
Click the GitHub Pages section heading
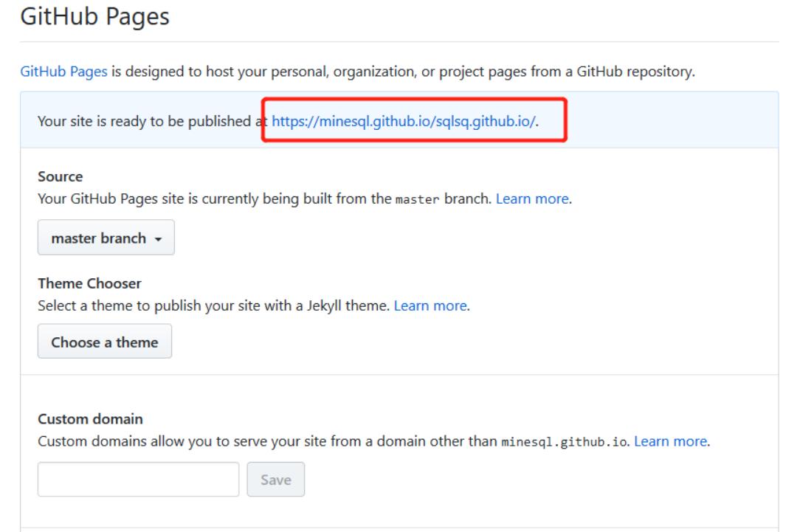click(94, 15)
